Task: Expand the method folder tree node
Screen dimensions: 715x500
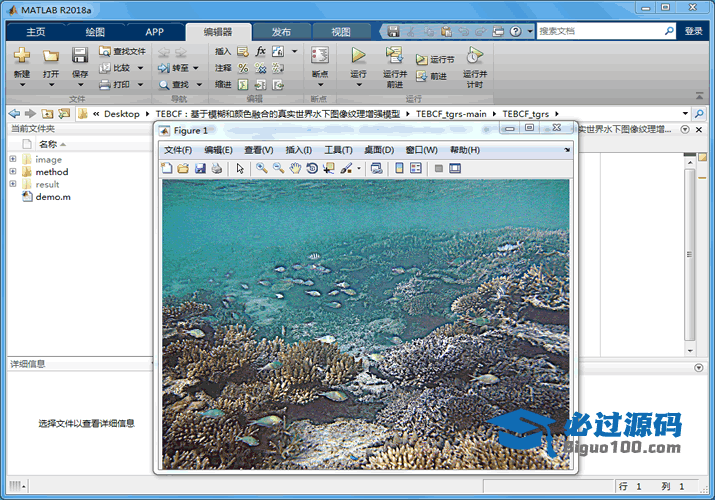Action: tap(13, 172)
